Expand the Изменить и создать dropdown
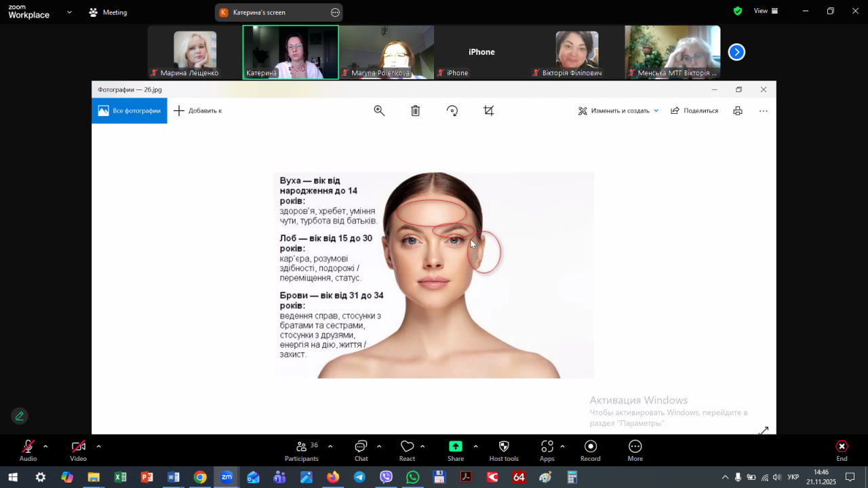The width and height of the screenshot is (868, 488). (x=618, y=110)
